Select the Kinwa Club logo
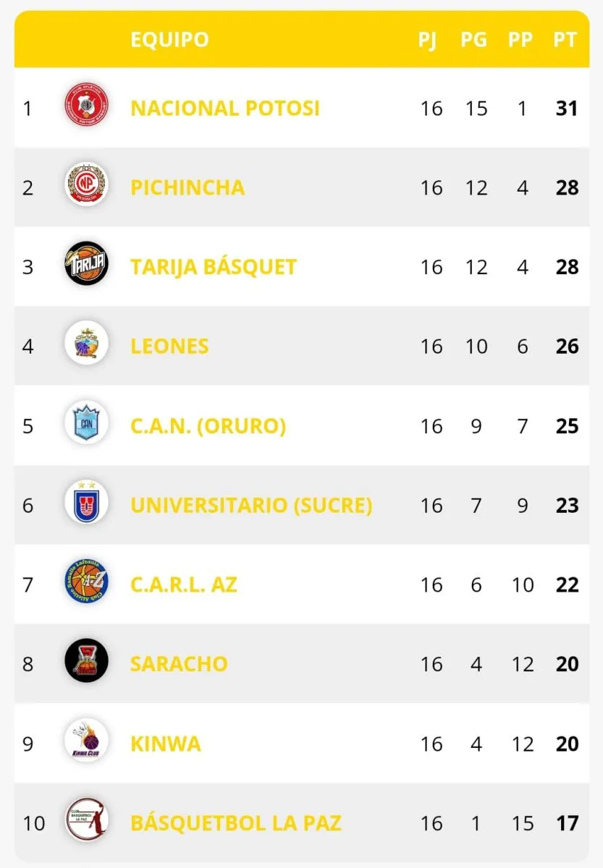The height and width of the screenshot is (868, 603). pos(86,743)
